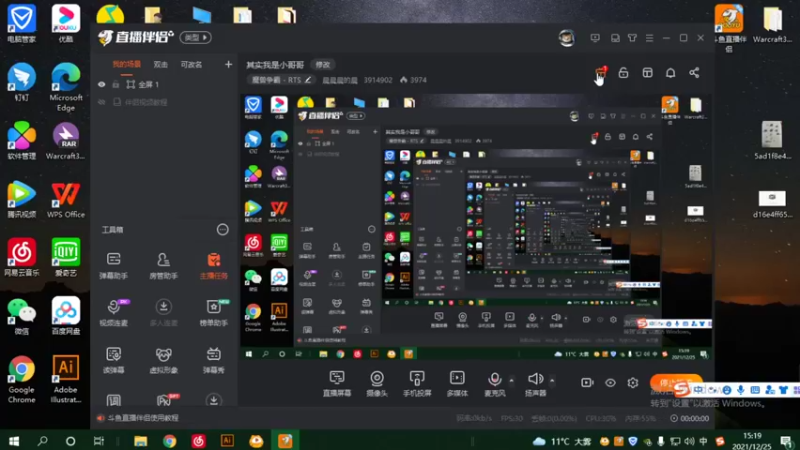Open Google Chrome desktop shortcut
Image resolution: width=800 pixels, height=450 pixels.
tap(21, 379)
